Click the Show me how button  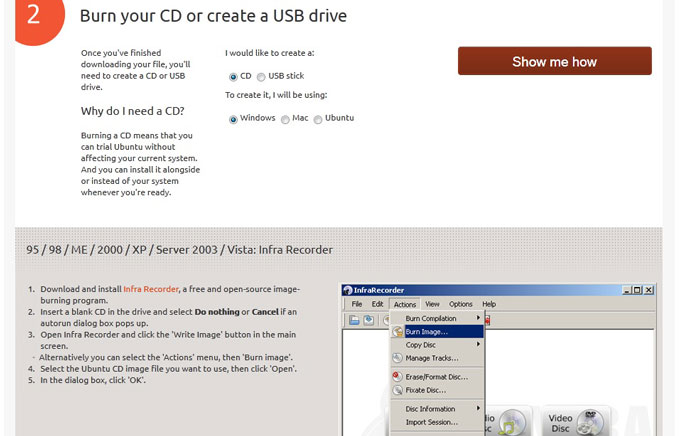click(555, 61)
